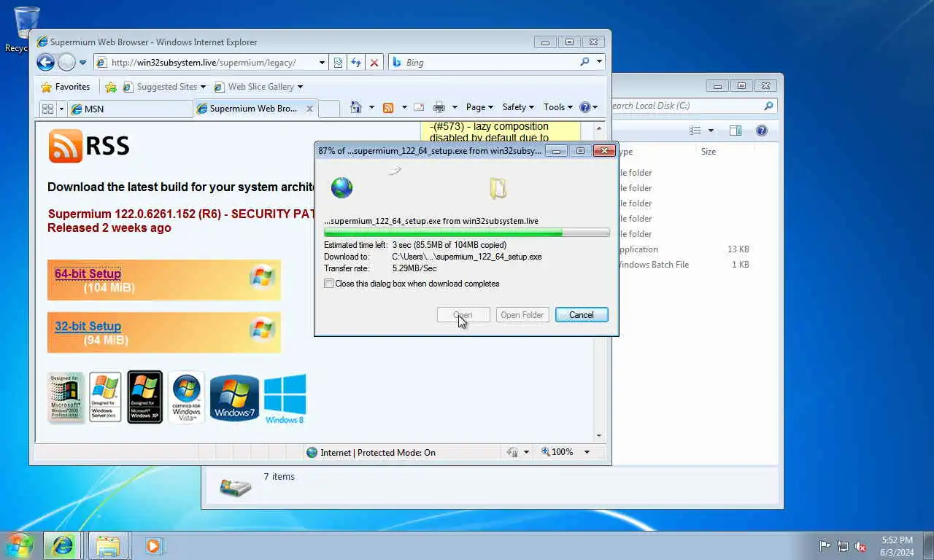Click the 64-bit Setup download link
934x560 pixels.
(88, 274)
